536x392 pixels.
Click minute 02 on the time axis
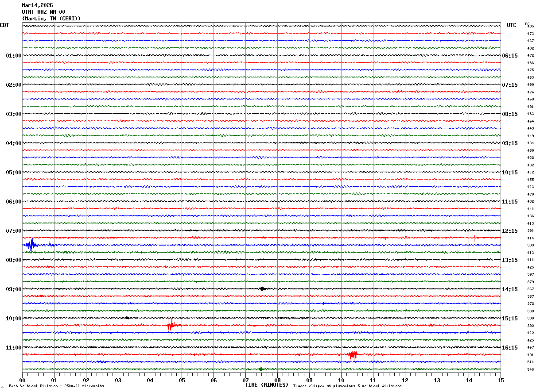86,380
